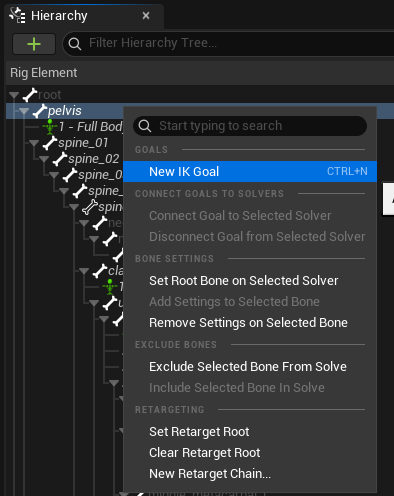Screen dimensions: 394x496
Task: Click the green plus add button
Action: click(x=34, y=44)
